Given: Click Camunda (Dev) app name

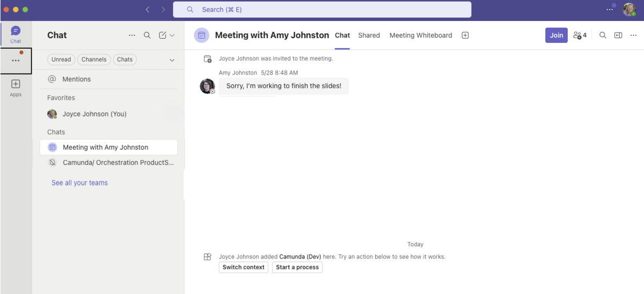Looking at the screenshot, I should 300,257.
